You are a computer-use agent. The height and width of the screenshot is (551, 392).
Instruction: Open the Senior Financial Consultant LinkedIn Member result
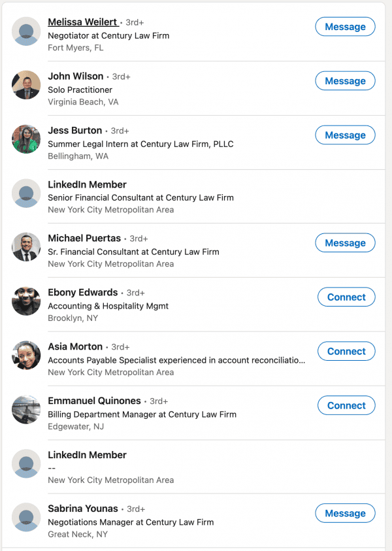point(87,185)
